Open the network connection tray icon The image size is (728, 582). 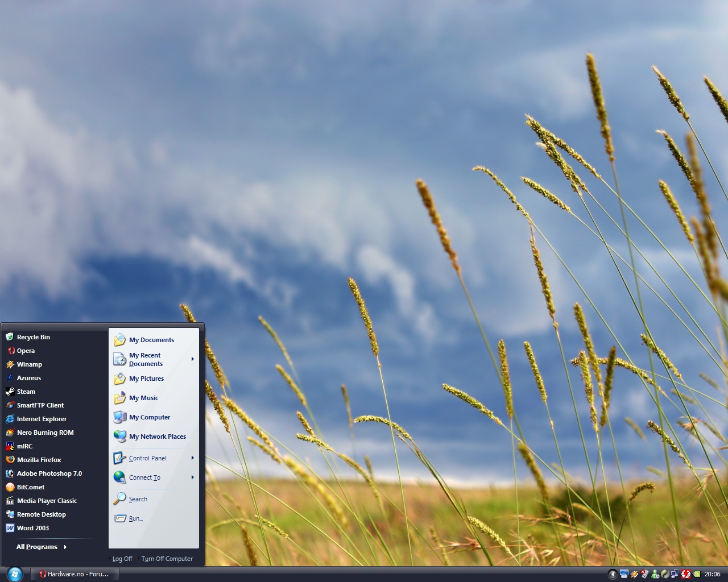click(675, 574)
